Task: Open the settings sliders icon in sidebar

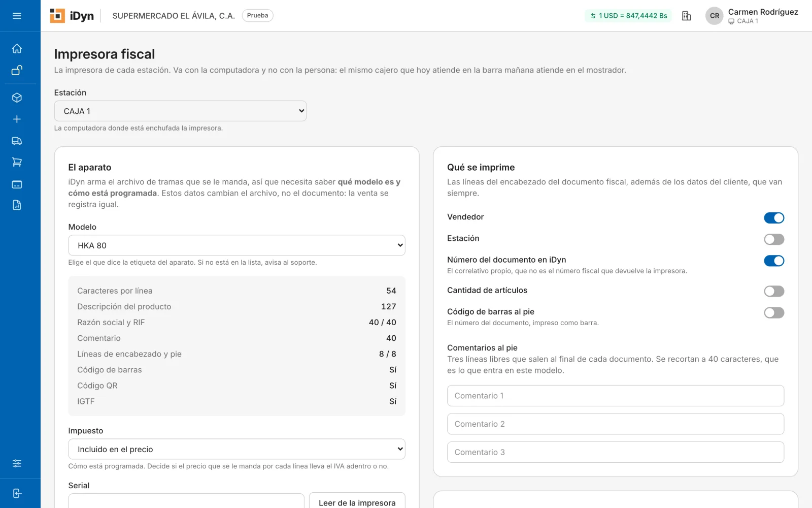Action: 17,463
